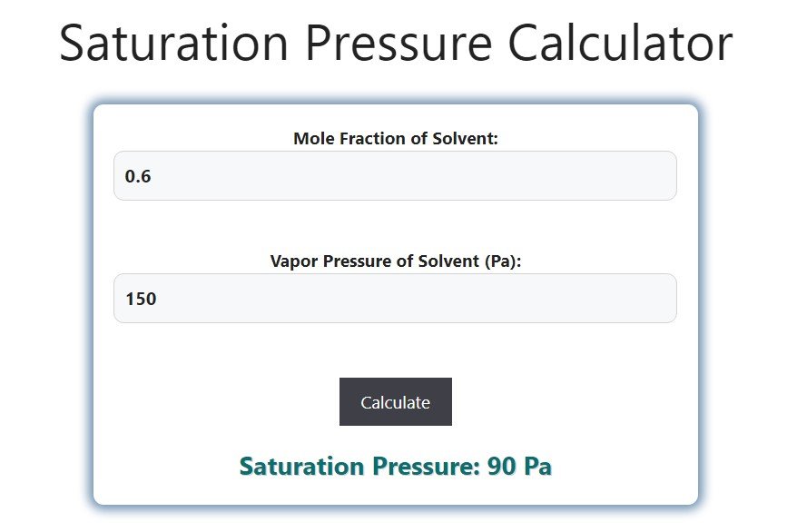797x532 pixels.
Task: Click the 'Vapor Pressure of Solvent (Pa)' label
Action: coord(395,261)
